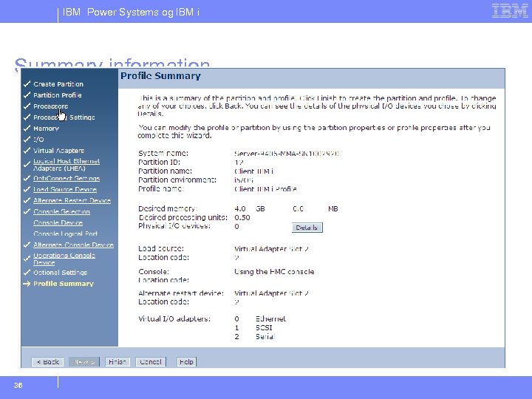Click Desired processing units value 0.50

(242, 217)
